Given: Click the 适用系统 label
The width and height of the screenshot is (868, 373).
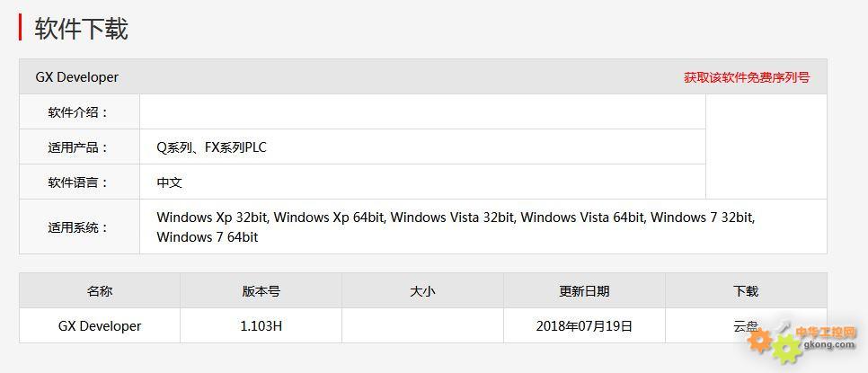Looking at the screenshot, I should [x=78, y=227].
